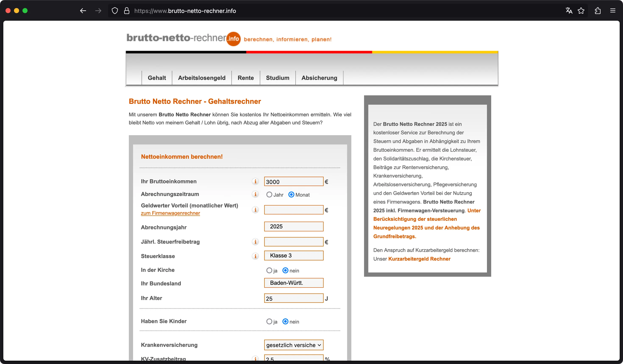Click the Ihr Alter input field
This screenshot has width=623, height=364.
point(293,298)
